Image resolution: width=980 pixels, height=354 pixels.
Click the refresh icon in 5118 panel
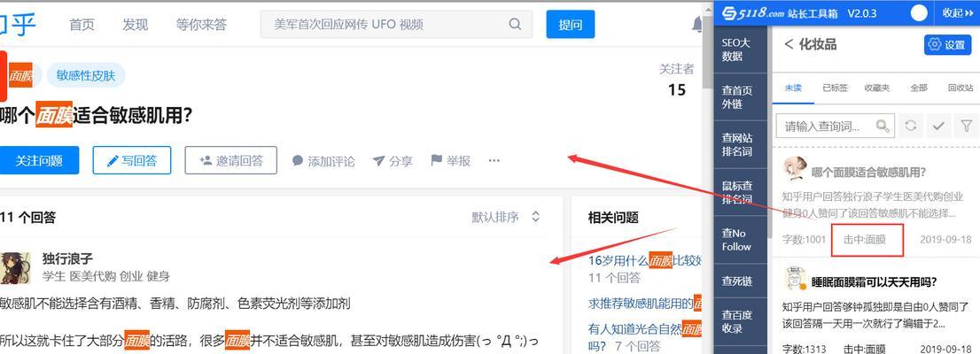(x=911, y=126)
